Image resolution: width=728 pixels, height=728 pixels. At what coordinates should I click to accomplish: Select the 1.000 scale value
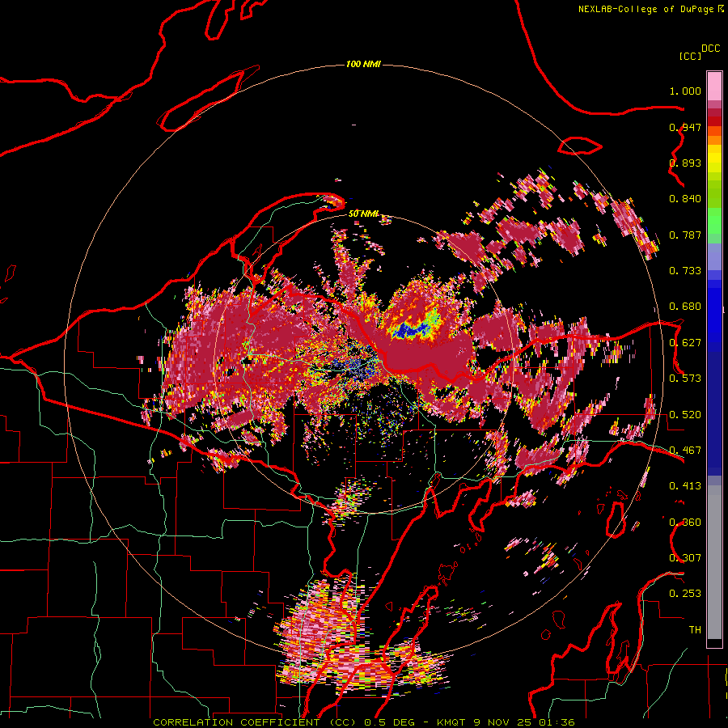685,91
